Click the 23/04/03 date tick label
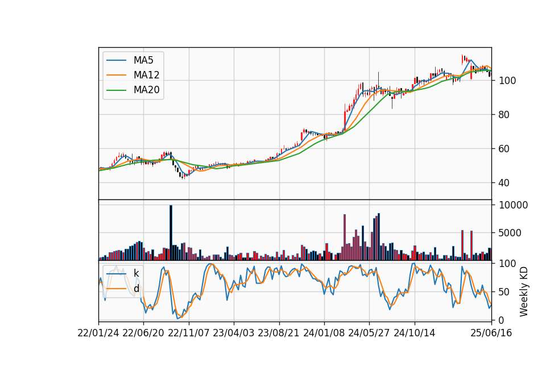The width and height of the screenshot is (546, 392). (x=234, y=333)
